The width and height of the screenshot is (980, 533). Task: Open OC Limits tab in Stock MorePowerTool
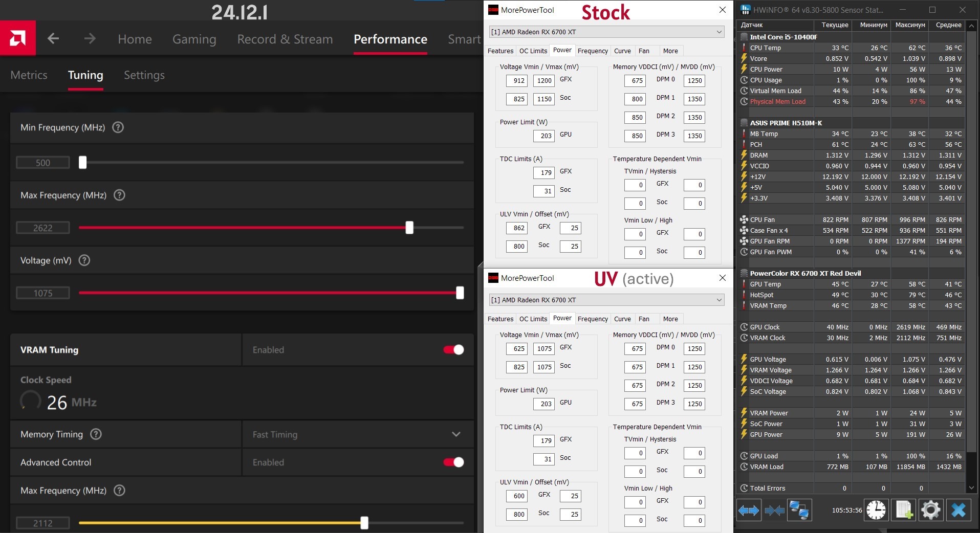(533, 51)
